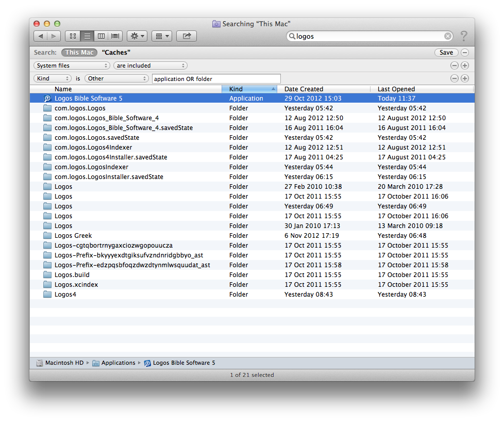The height and width of the screenshot is (422, 504).
Task: Select Logos folder created 27 Feb 2010
Action: click(x=252, y=187)
